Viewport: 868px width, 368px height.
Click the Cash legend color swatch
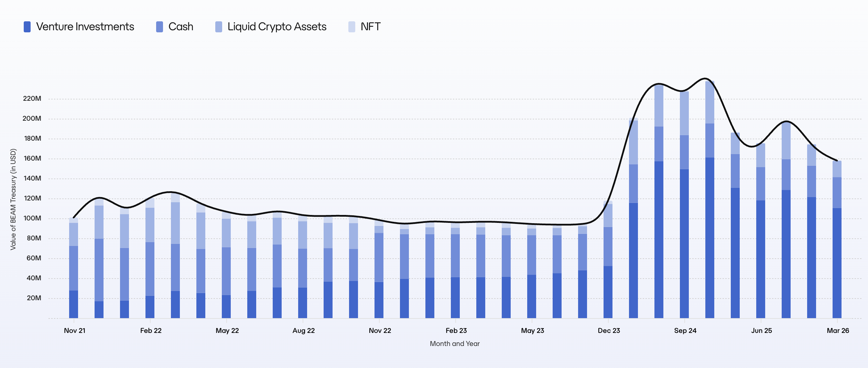click(x=160, y=27)
